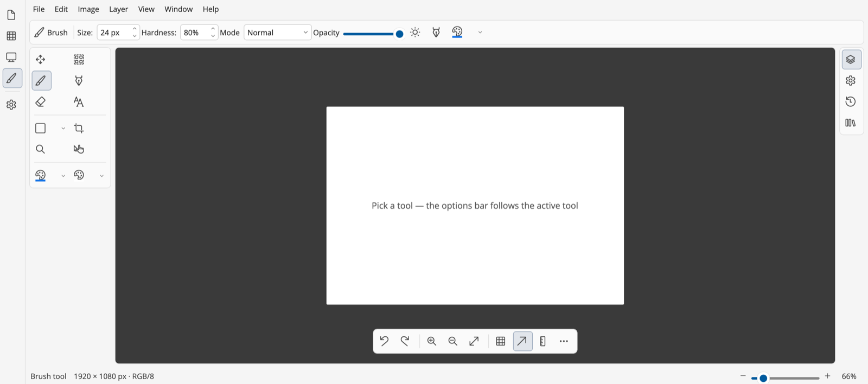Click the white canvas document area
Viewport: 868px width, 384px height.
pos(475,206)
